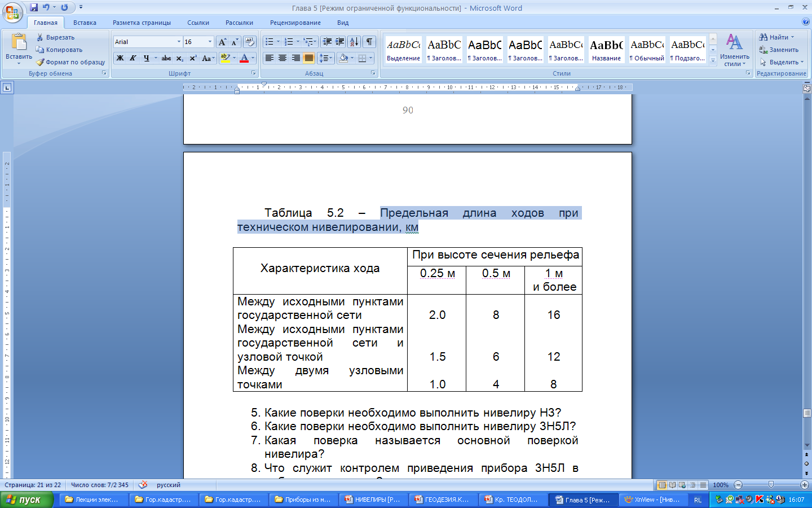Toggle paragraph marks display
The height and width of the screenshot is (508, 812).
tap(369, 42)
